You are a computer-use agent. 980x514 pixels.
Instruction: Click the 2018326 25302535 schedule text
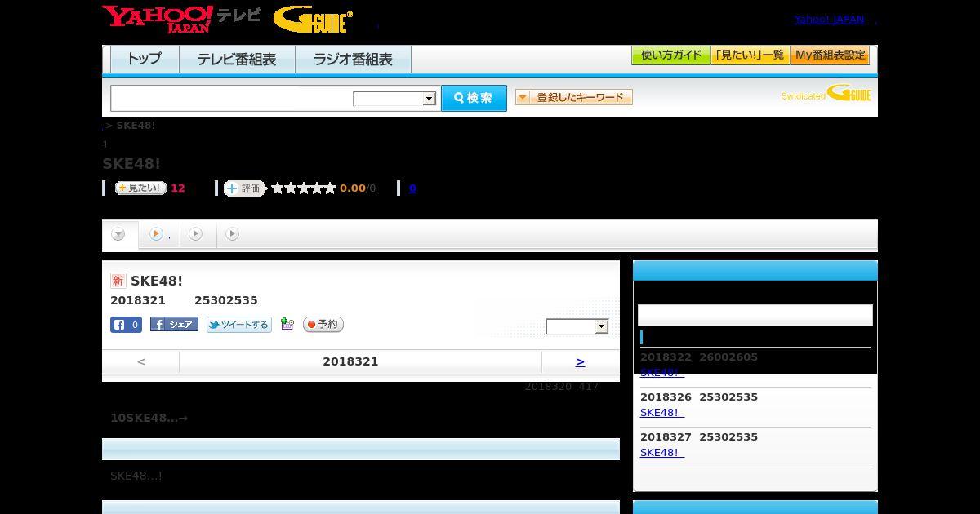(x=699, y=397)
